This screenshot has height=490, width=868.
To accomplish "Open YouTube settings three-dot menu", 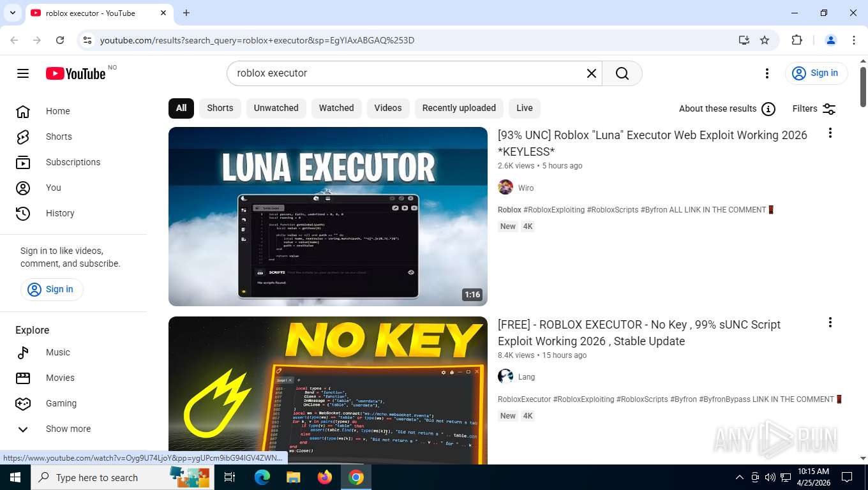I will (x=767, y=73).
